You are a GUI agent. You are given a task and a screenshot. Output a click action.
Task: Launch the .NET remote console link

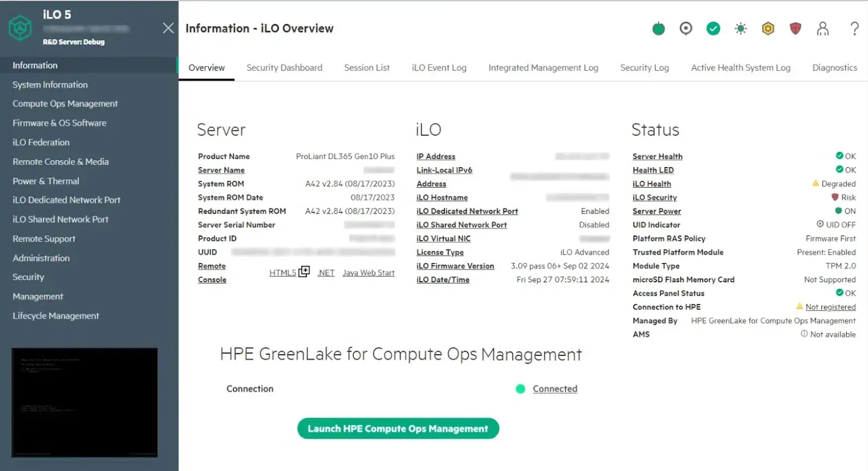[326, 273]
